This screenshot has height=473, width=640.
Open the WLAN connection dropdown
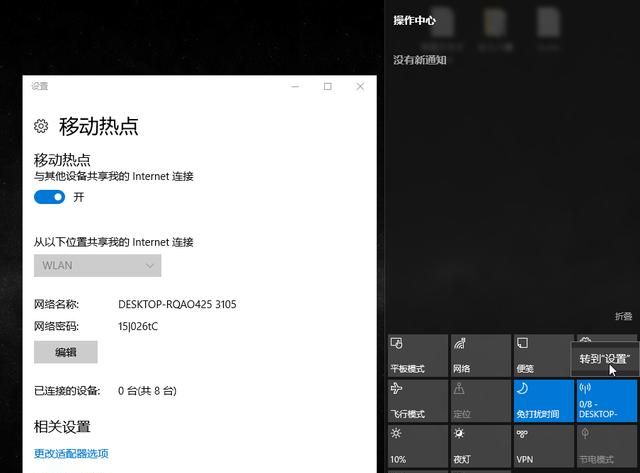pos(98,265)
